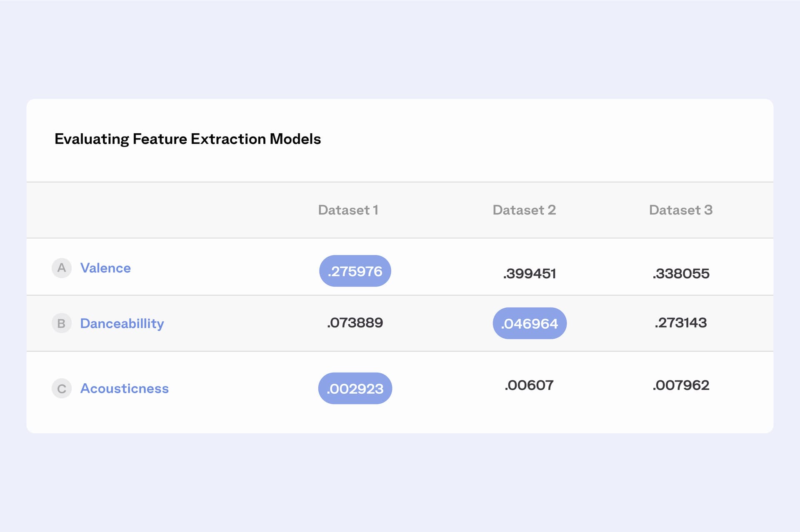800x532 pixels.
Task: Select the .338055 Valence cell
Action: click(681, 274)
